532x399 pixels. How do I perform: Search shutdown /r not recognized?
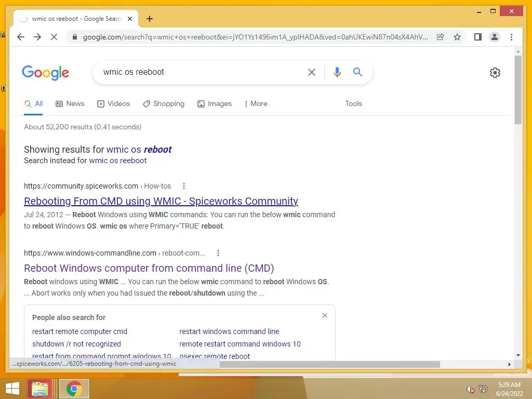tap(77, 344)
